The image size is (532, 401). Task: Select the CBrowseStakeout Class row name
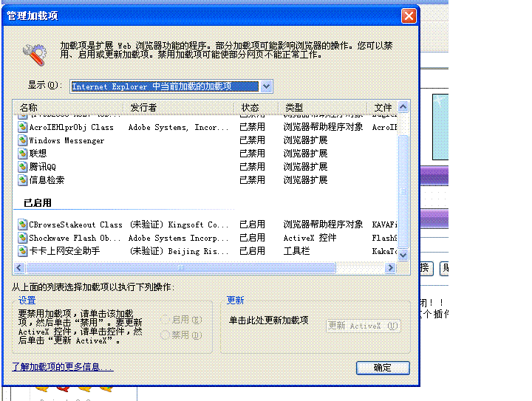(x=75, y=225)
